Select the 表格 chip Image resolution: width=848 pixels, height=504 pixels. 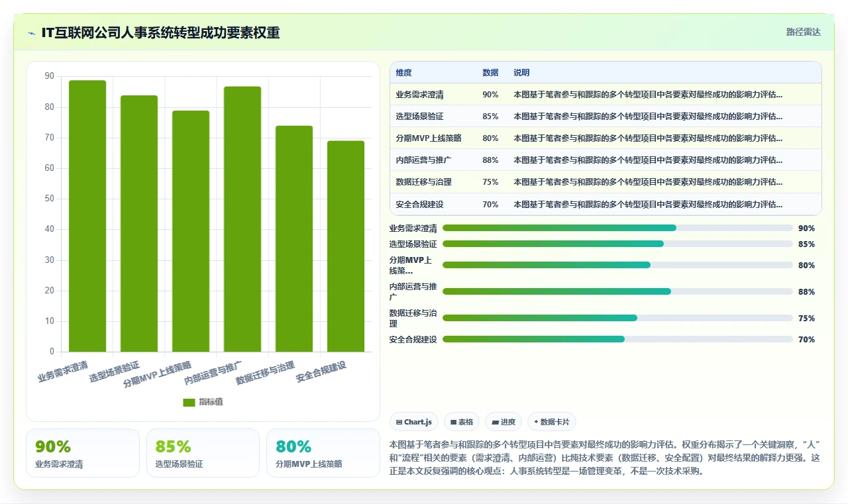pyautogui.click(x=462, y=422)
